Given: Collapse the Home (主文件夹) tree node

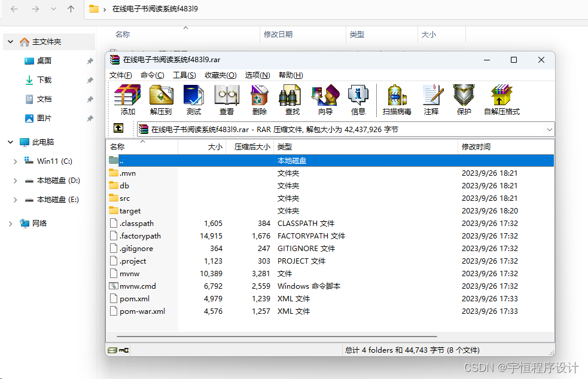Looking at the screenshot, I should point(11,42).
